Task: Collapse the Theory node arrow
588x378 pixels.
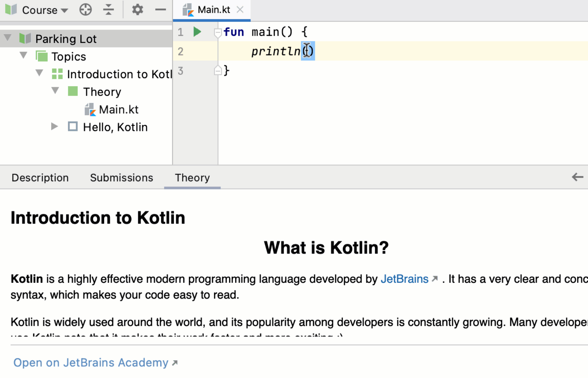Action: (55, 90)
